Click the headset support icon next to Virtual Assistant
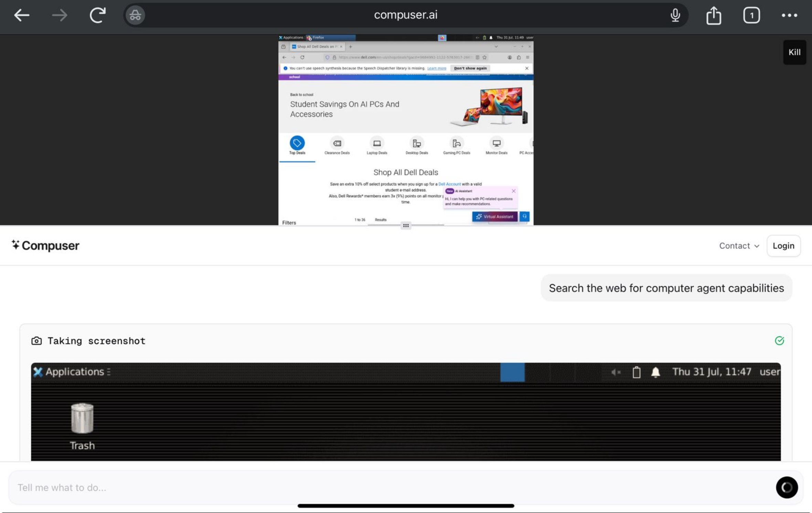 [x=524, y=216]
